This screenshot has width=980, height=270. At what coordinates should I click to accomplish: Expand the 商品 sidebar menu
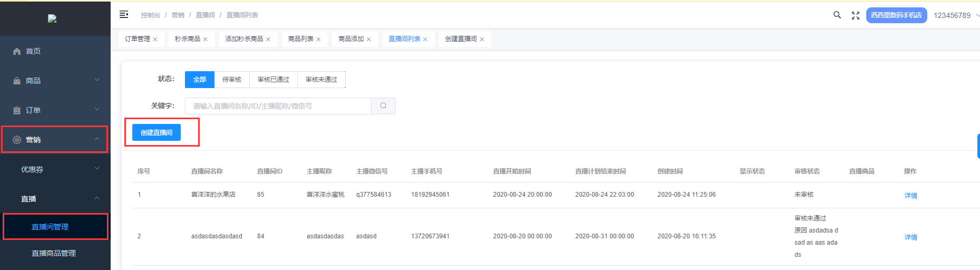pyautogui.click(x=55, y=81)
